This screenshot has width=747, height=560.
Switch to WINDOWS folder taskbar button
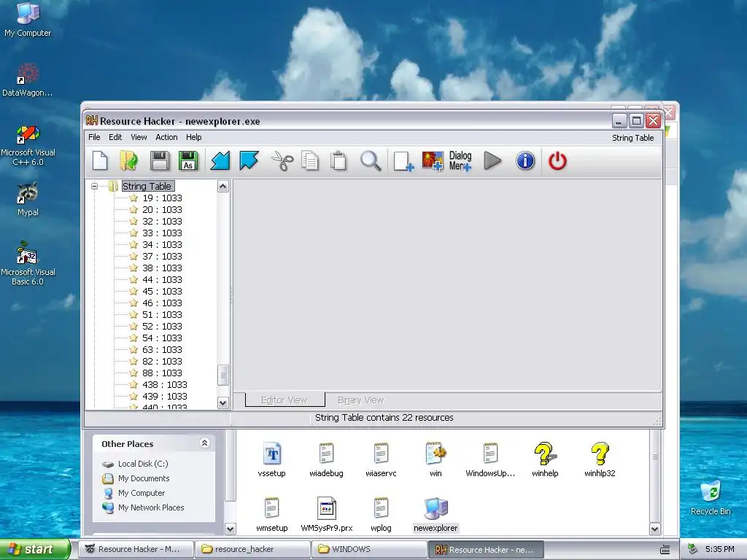(369, 549)
